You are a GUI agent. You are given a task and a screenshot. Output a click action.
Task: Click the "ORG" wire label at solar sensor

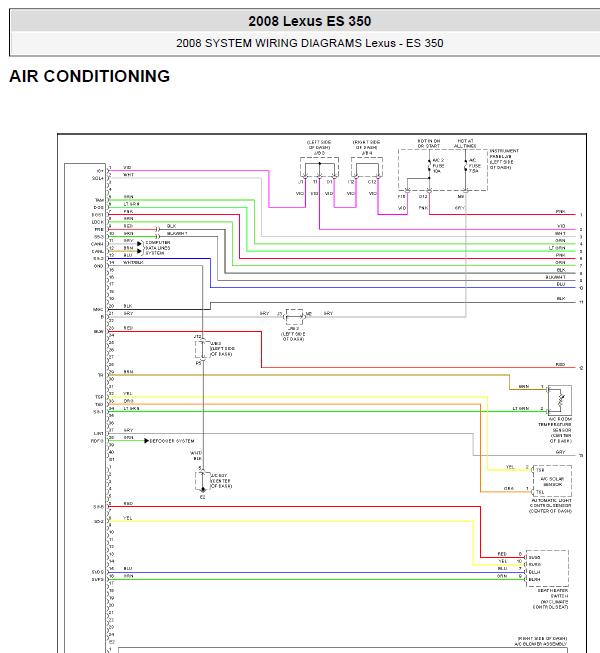(509, 488)
